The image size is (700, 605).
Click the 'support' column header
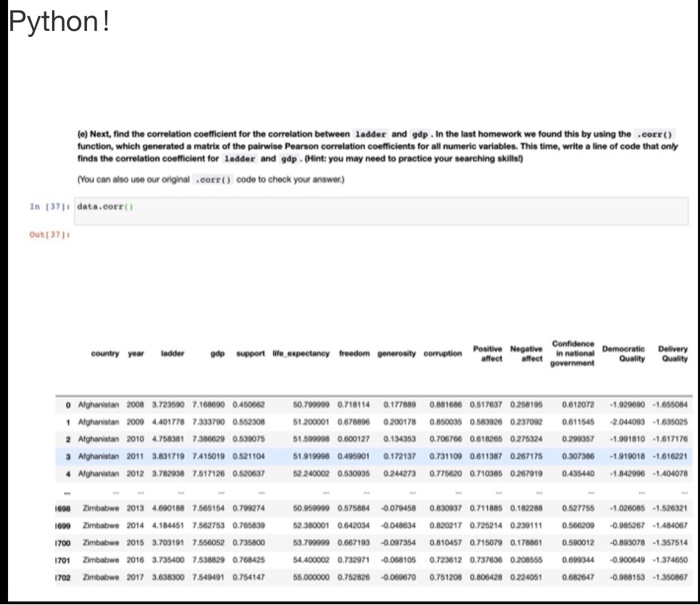[x=250, y=354]
